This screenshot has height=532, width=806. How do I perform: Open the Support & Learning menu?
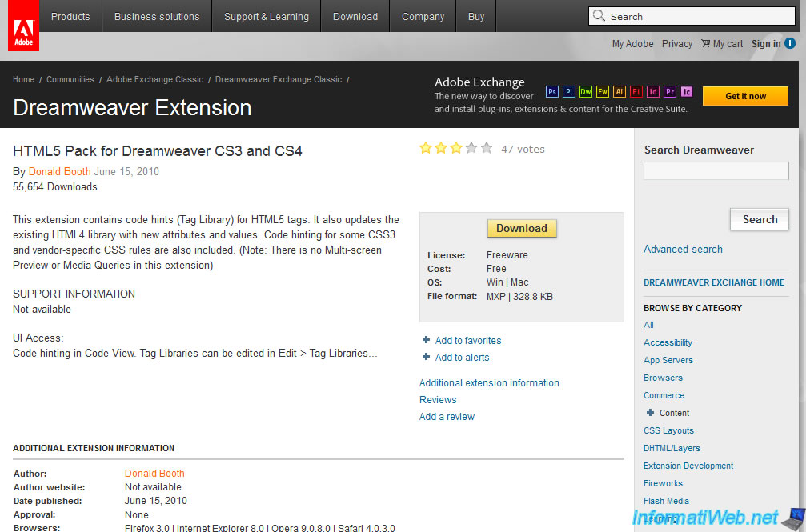tap(267, 17)
